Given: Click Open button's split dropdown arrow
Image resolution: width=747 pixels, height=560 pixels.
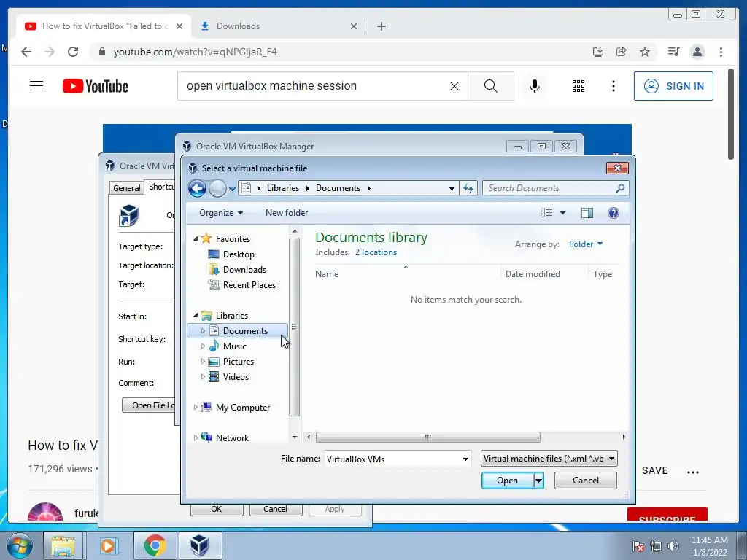Looking at the screenshot, I should pos(538,481).
